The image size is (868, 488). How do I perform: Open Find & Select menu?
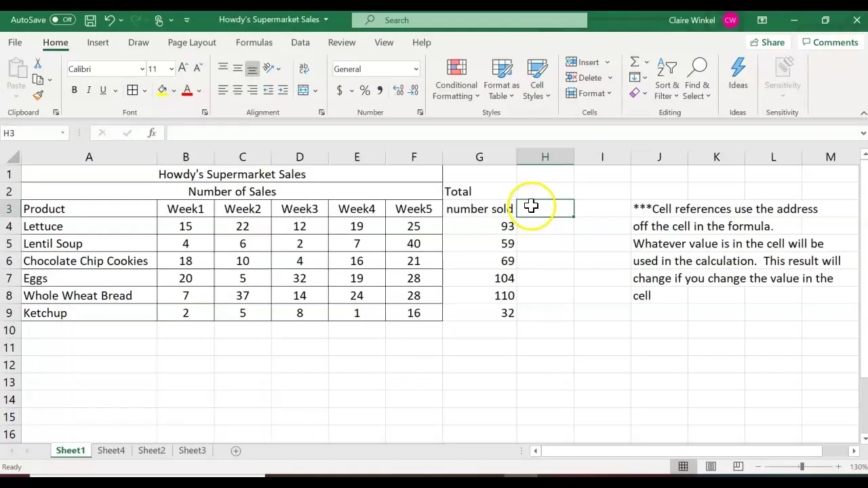pyautogui.click(x=697, y=79)
